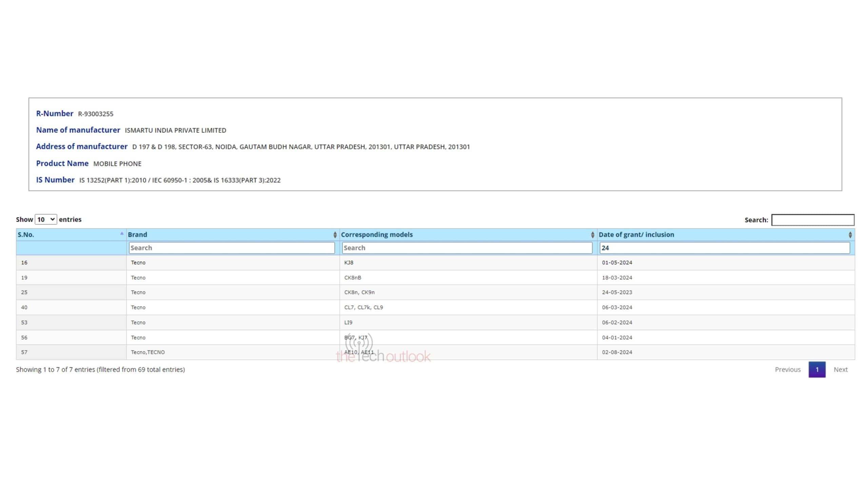Select the row with model KJ8

click(x=349, y=263)
